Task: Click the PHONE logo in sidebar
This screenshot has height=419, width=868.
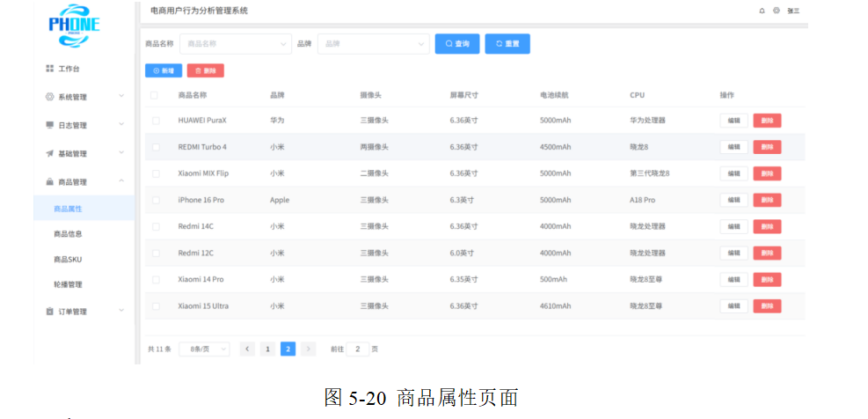Action: (74, 25)
